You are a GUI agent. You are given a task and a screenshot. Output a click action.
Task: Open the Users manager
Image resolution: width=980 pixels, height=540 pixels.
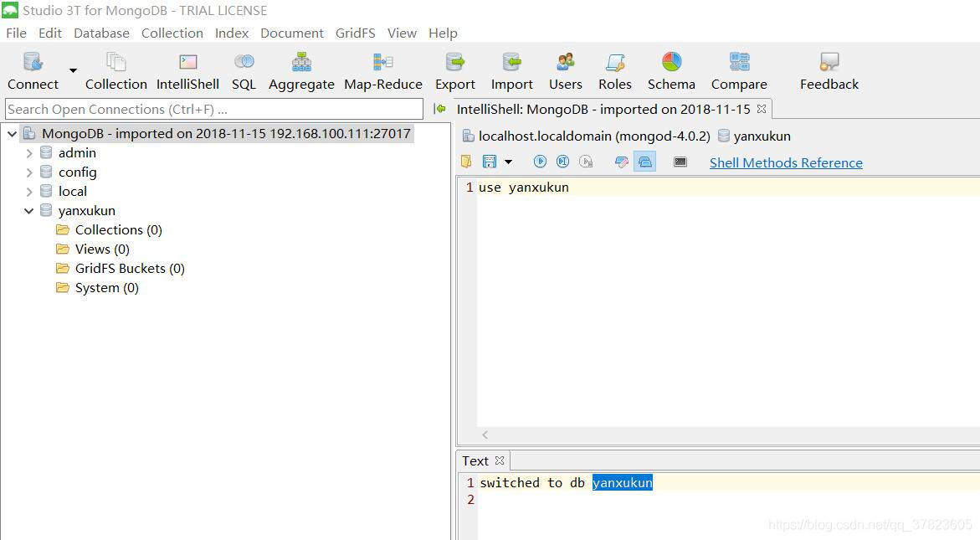(566, 72)
